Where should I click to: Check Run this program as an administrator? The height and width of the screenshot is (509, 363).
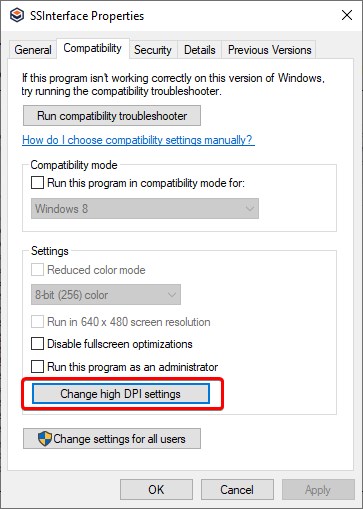[x=37, y=366]
